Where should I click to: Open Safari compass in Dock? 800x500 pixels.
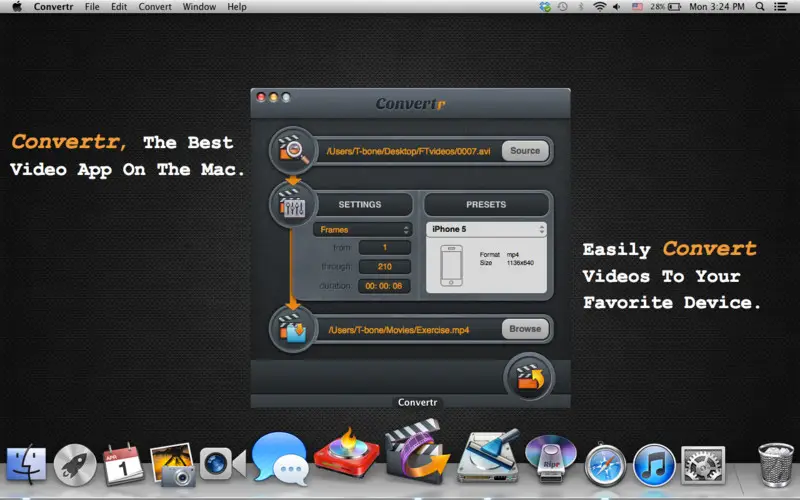[605, 465]
